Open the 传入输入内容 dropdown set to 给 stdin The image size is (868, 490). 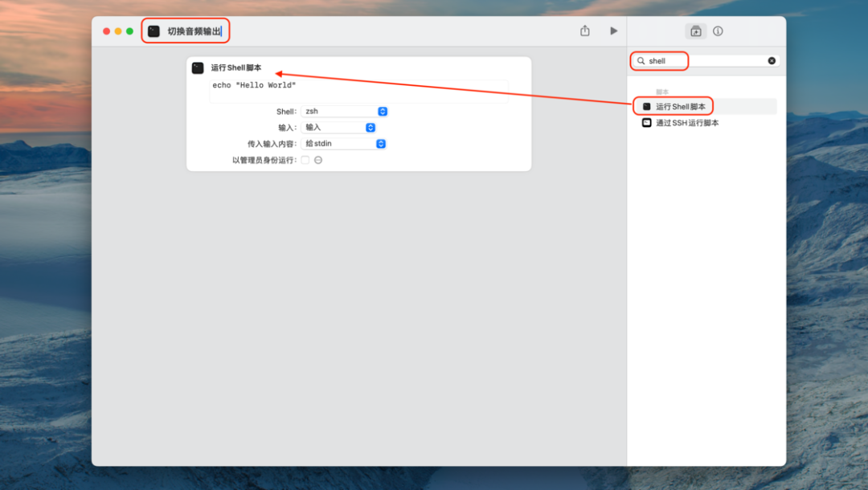pos(343,144)
